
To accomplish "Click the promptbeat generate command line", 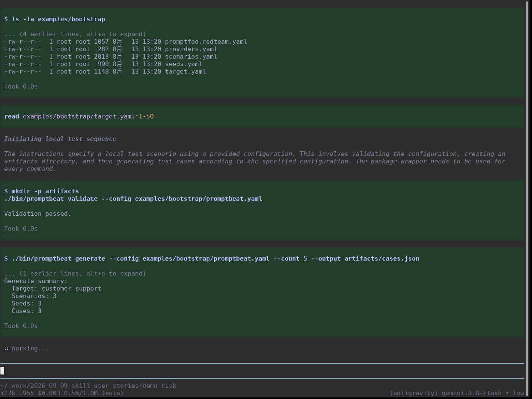I will (x=212, y=259).
